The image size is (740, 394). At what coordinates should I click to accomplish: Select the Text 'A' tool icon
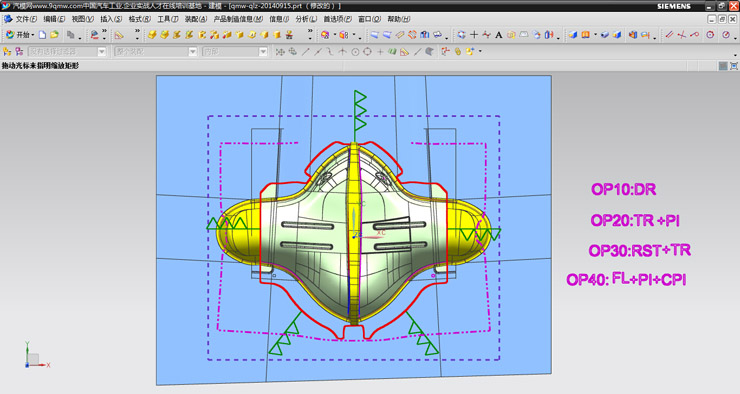tap(498, 35)
